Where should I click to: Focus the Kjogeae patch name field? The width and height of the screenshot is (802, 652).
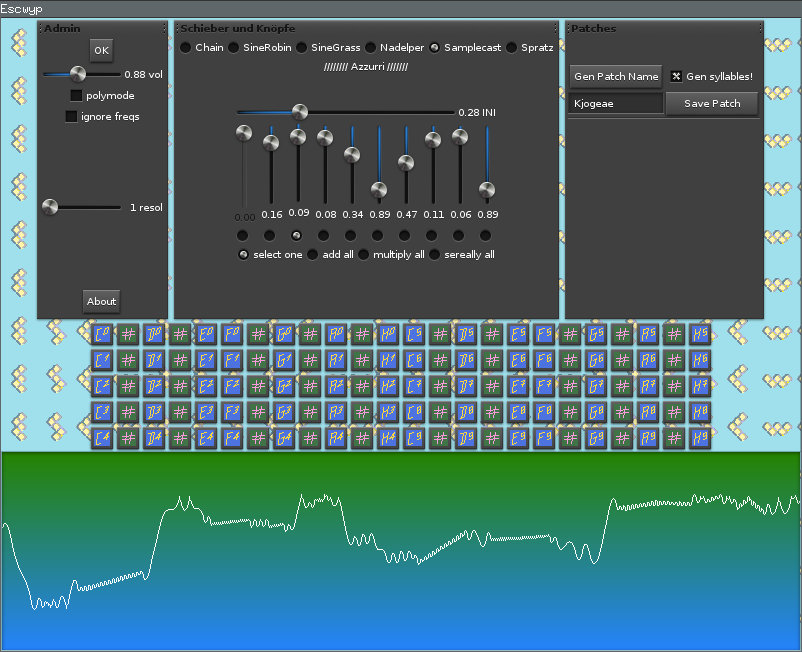616,104
